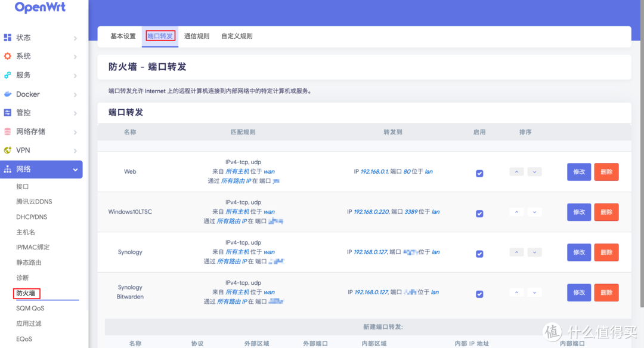
Task: Switch to the 通信规则 tab
Action: [197, 36]
